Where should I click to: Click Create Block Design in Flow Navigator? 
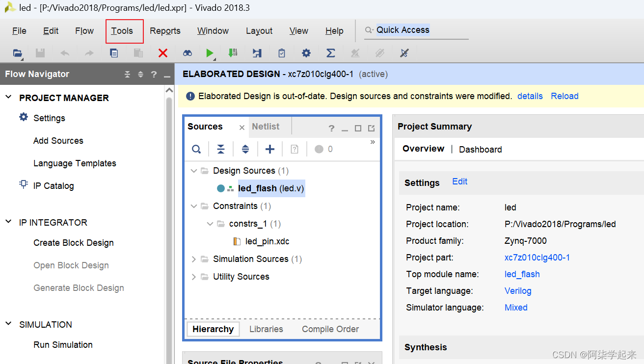click(x=74, y=243)
